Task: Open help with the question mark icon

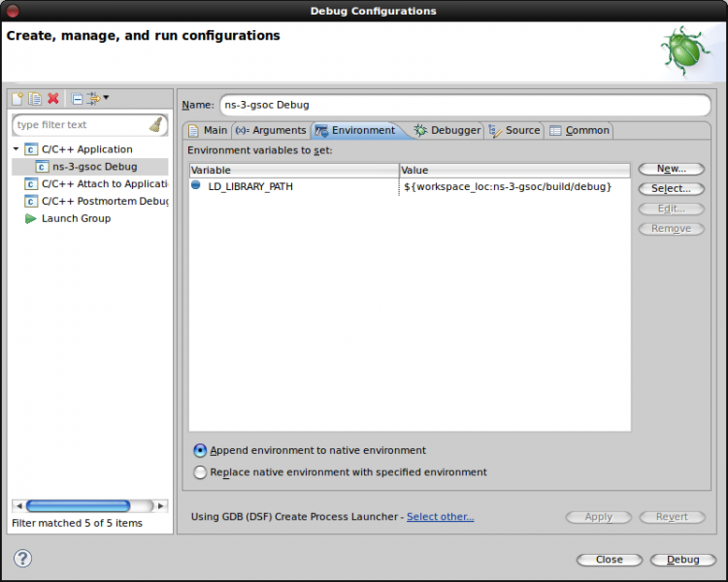Action: [x=22, y=559]
